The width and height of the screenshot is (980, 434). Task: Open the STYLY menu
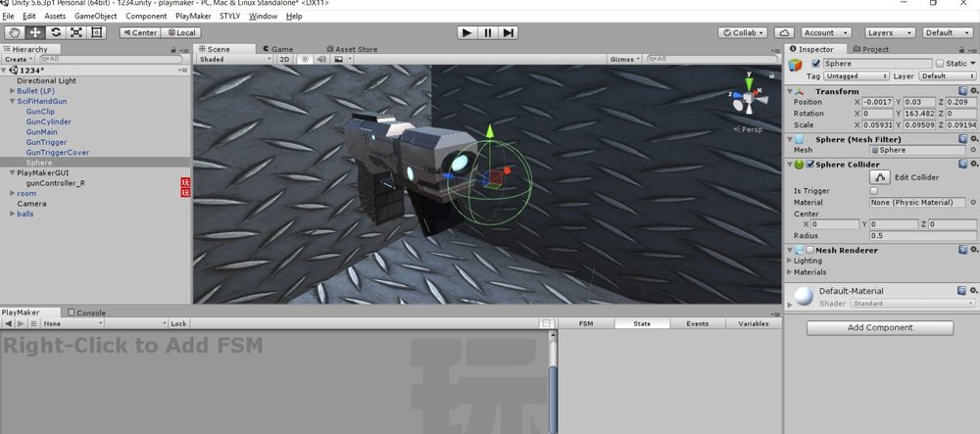230,17
